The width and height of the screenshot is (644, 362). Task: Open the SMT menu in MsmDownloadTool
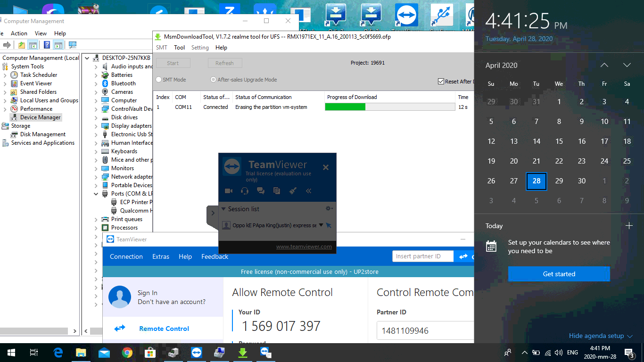point(162,48)
